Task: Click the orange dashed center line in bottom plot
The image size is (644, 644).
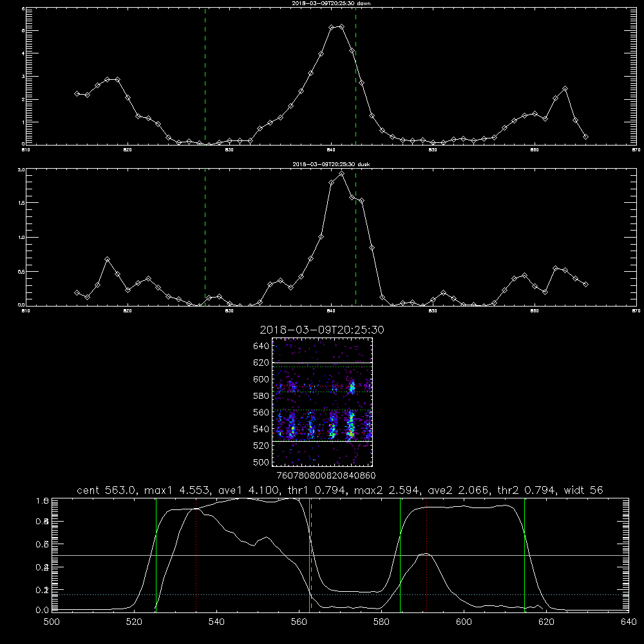Action: point(311,554)
